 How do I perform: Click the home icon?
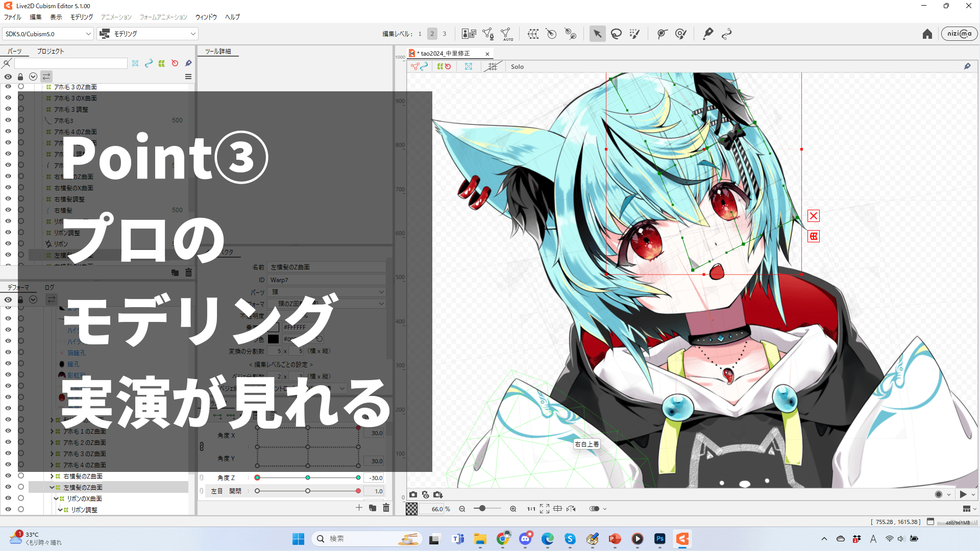[x=927, y=34]
